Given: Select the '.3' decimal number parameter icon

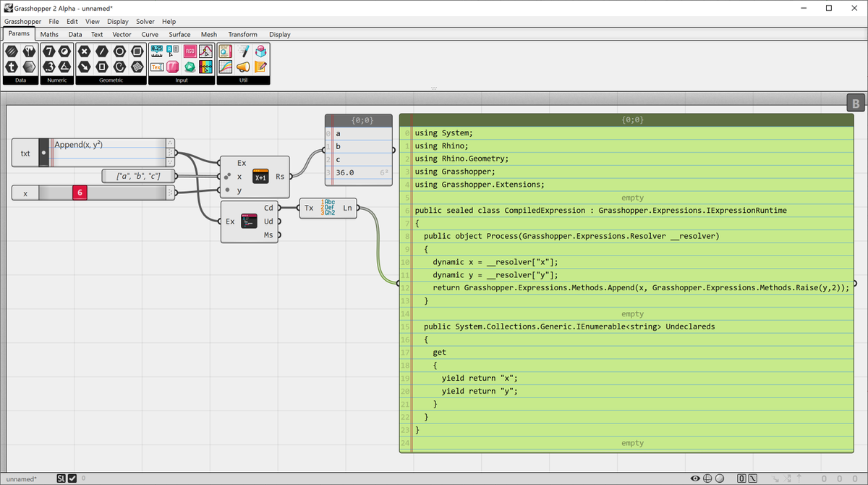Looking at the screenshot, I should pyautogui.click(x=50, y=67).
